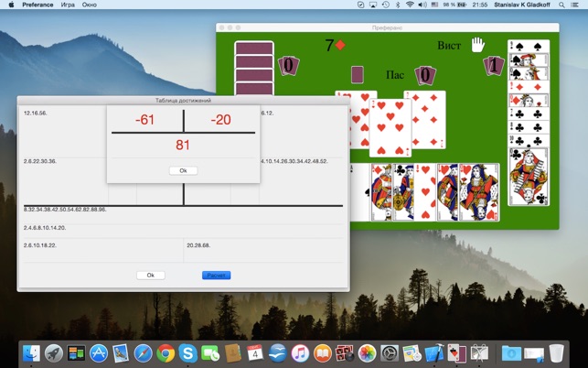Click the middle hearts card in the trick

tap(390, 127)
